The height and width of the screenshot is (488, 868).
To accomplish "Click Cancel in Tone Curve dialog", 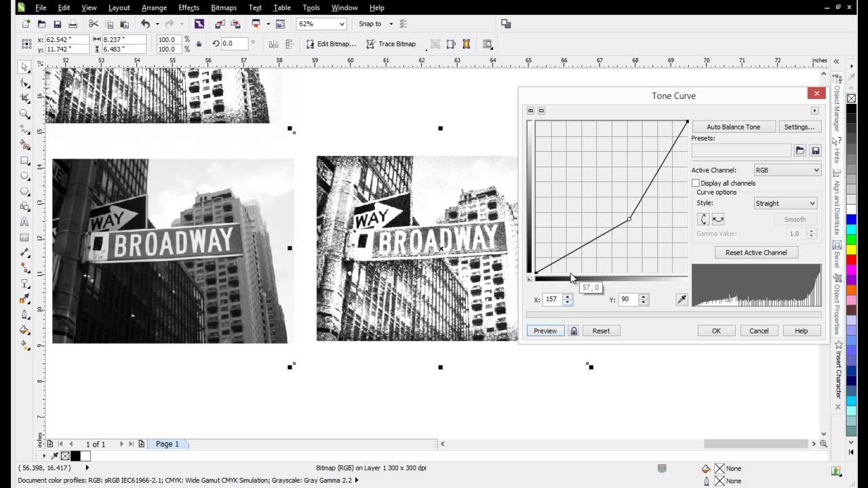I will 759,331.
